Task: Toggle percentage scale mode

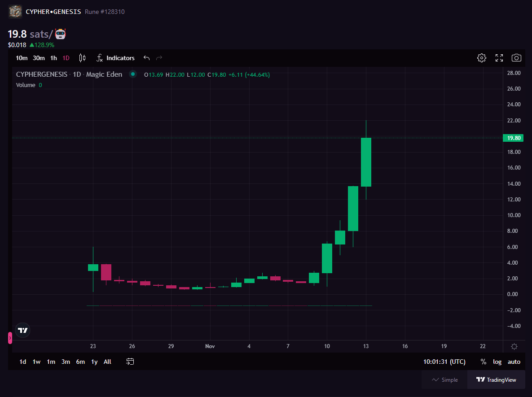Action: pyautogui.click(x=484, y=362)
